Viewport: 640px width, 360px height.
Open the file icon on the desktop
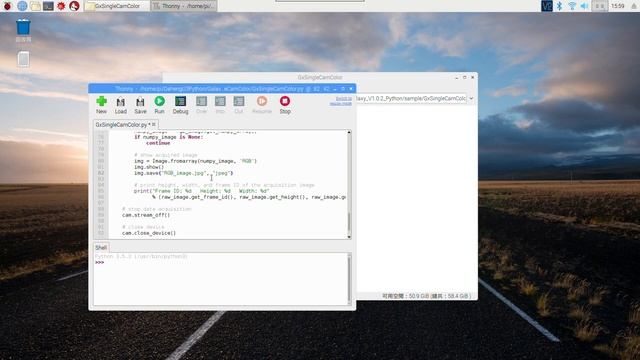pyautogui.click(x=23, y=59)
